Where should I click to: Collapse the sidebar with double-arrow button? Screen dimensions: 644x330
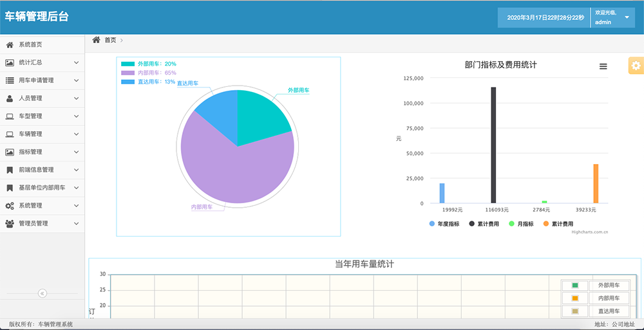(43, 293)
